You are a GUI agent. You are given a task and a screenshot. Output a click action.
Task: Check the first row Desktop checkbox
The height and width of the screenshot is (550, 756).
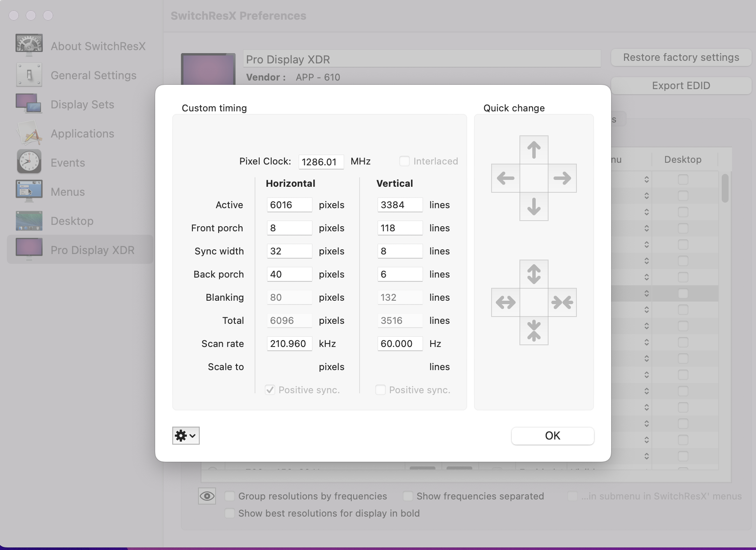[683, 179]
